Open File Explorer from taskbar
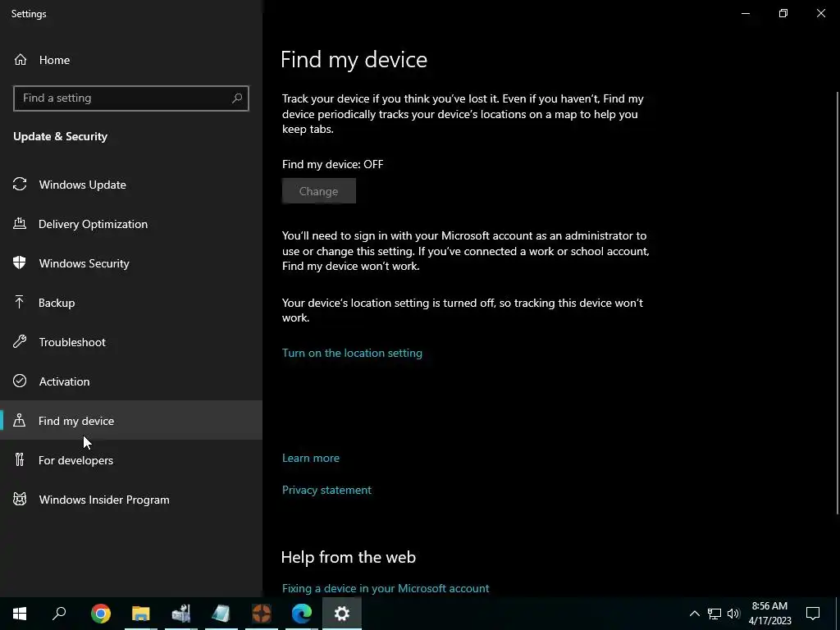Viewport: 840px width, 630px height. [141, 614]
